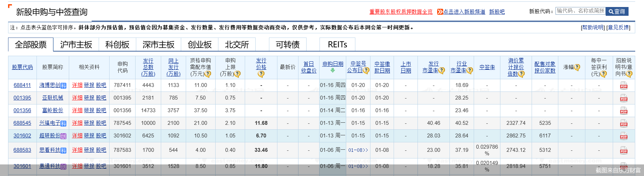Click in the 新股代码 search input field
This screenshot has height=176, width=644.
pyautogui.click(x=580, y=11)
